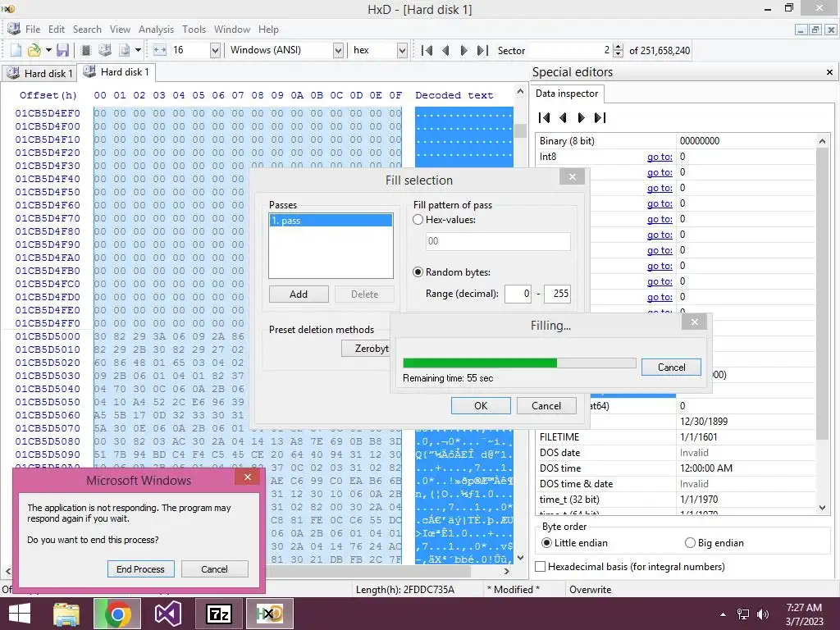Cancel the Microsoft Windows not-responding dialog

point(214,569)
